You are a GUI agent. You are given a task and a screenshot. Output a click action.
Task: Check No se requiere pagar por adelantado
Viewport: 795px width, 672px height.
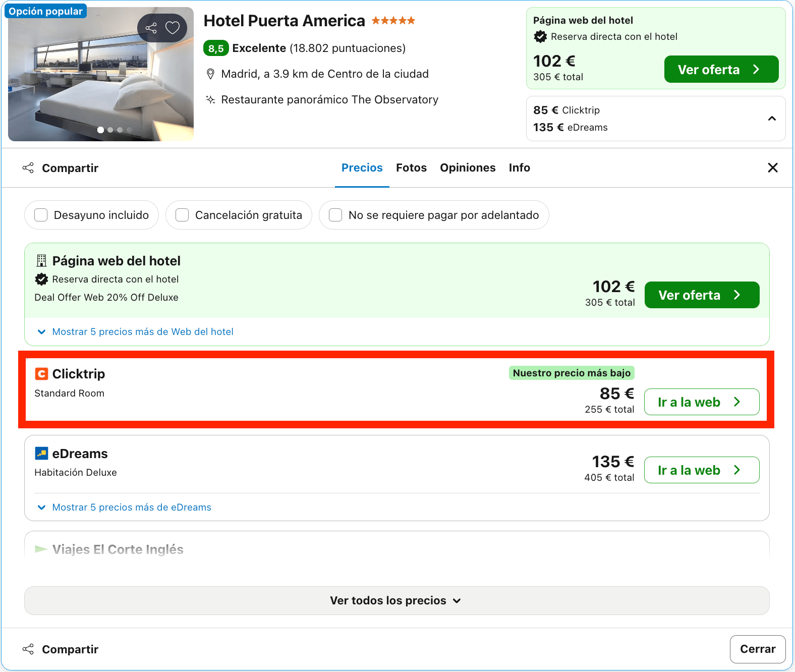(335, 215)
